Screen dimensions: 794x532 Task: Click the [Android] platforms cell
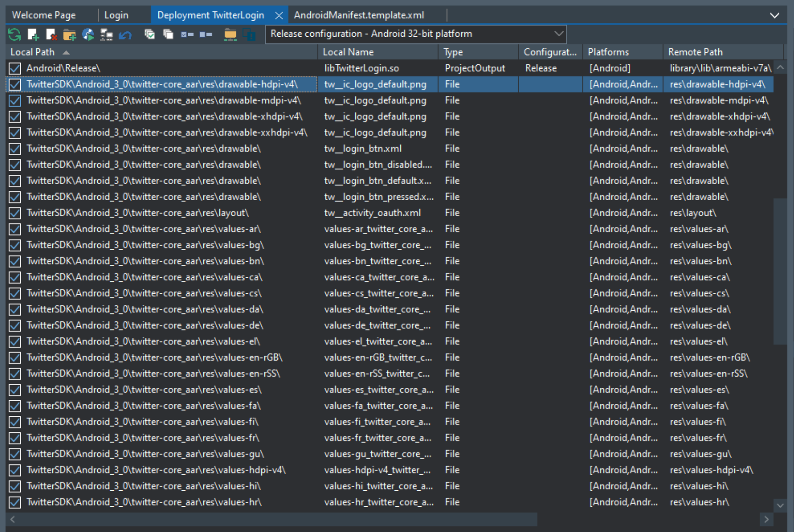point(609,68)
